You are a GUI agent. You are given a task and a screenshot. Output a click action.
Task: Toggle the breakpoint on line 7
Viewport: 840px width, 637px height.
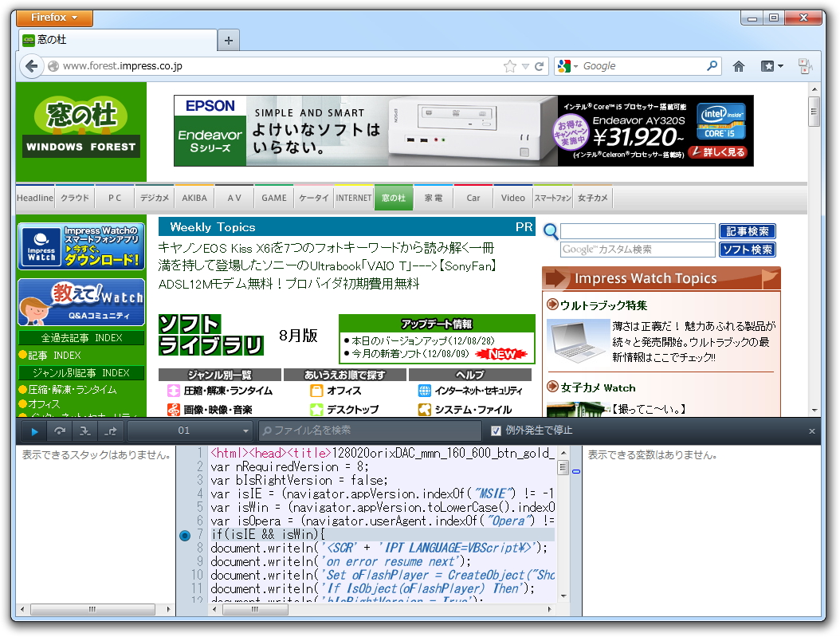click(x=185, y=536)
